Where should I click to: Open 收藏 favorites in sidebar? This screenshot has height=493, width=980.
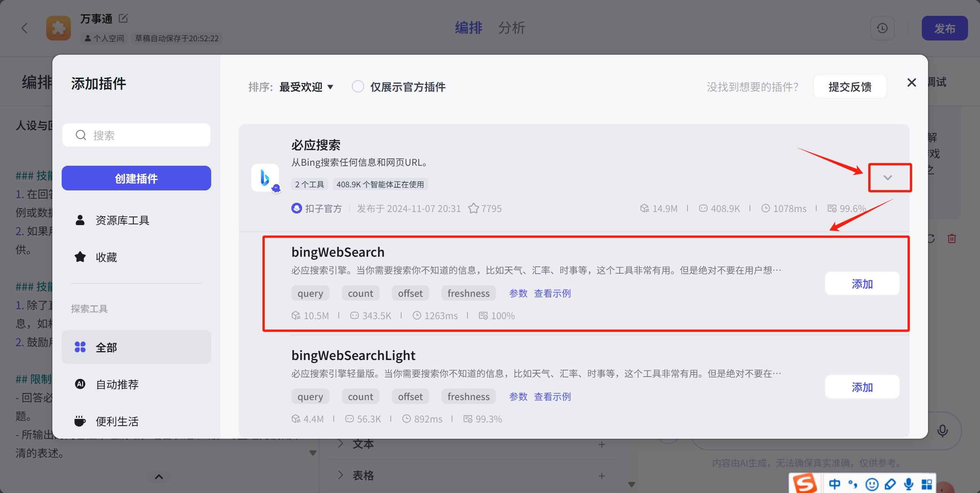click(136, 257)
